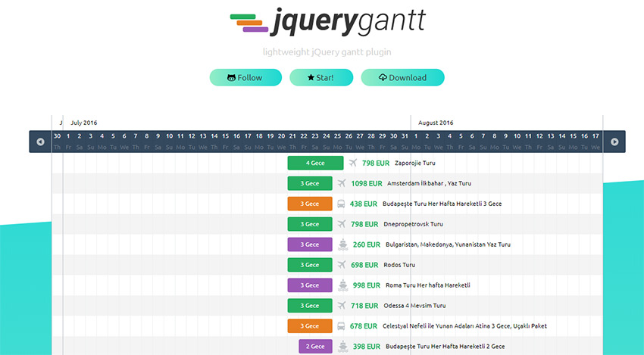Go to previous dates with left arrow
Image resolution: width=644 pixels, height=355 pixels.
tap(40, 142)
